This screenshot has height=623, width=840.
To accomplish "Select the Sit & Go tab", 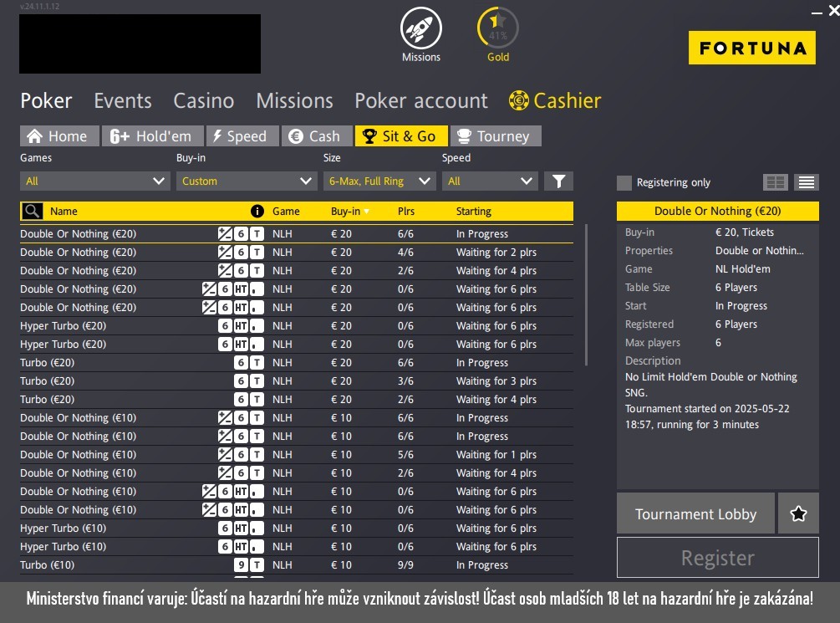I will [401, 136].
